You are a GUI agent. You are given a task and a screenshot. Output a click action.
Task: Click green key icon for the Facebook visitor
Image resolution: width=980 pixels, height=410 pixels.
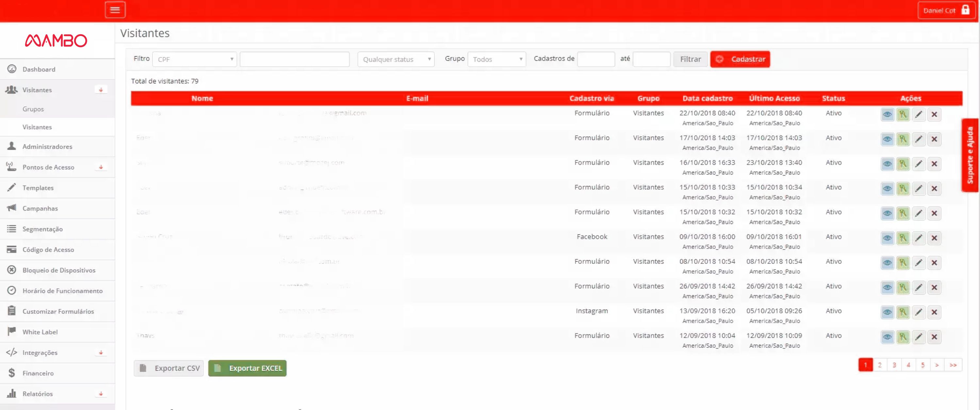903,238
